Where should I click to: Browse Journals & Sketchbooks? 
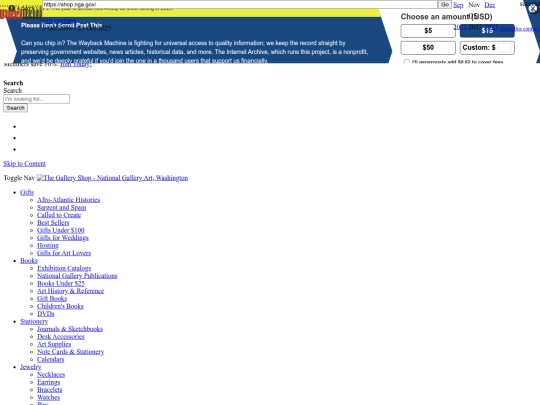(x=70, y=329)
